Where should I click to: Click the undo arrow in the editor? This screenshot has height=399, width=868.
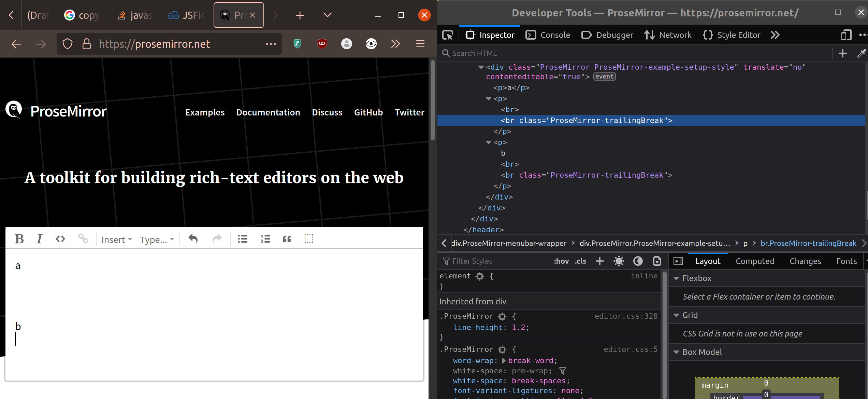tap(193, 239)
